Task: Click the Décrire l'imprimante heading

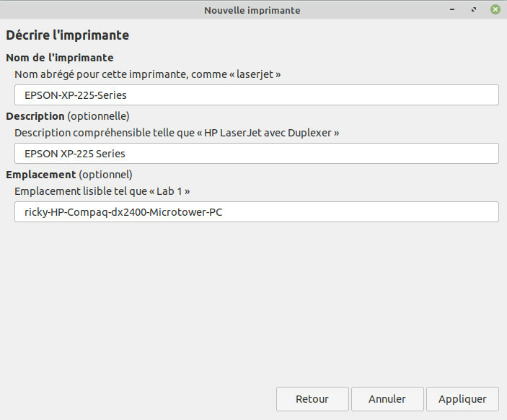Action: (67, 35)
